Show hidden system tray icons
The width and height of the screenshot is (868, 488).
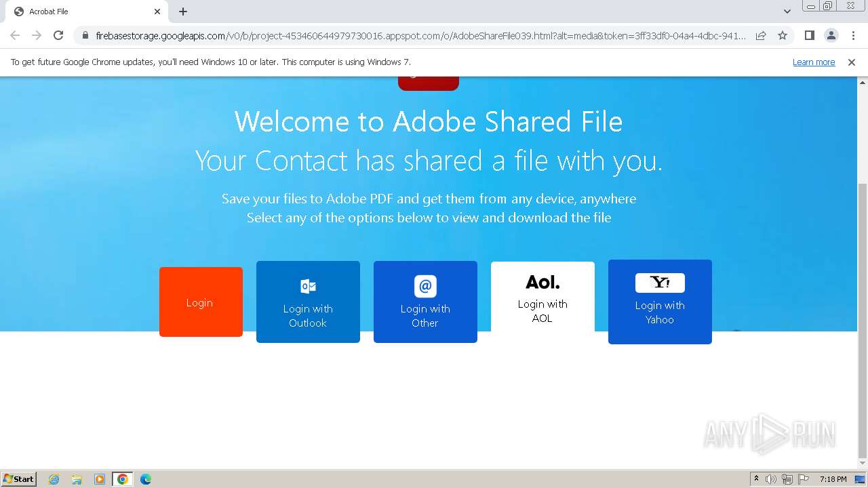[x=756, y=479]
